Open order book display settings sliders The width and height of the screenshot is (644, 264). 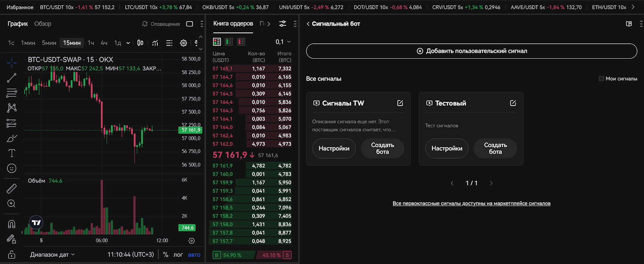tap(283, 24)
